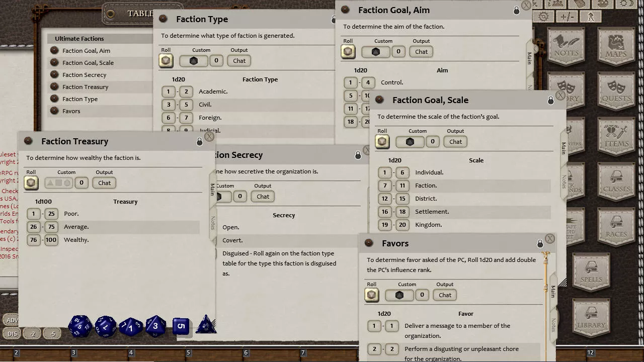The height and width of the screenshot is (362, 644).
Task: Click custom die in Faction Goal, Scale
Action: click(x=410, y=142)
